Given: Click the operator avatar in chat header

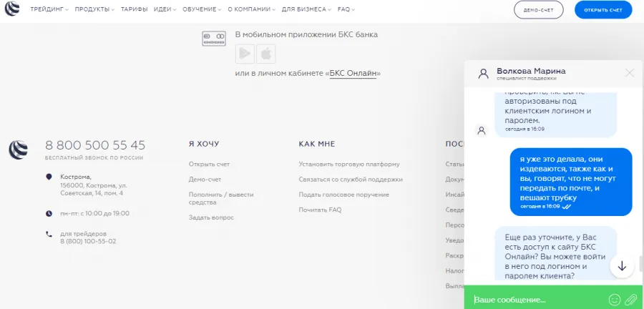Looking at the screenshot, I should coord(484,74).
